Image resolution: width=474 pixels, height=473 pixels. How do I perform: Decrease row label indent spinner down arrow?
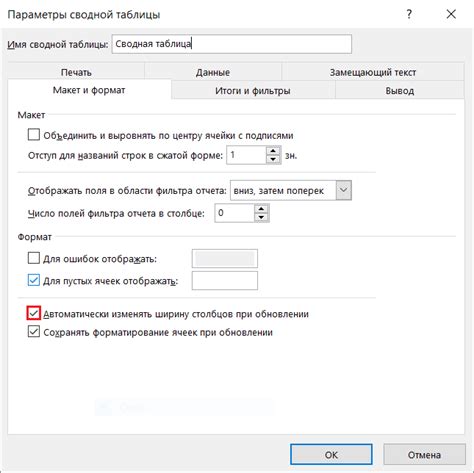273,159
